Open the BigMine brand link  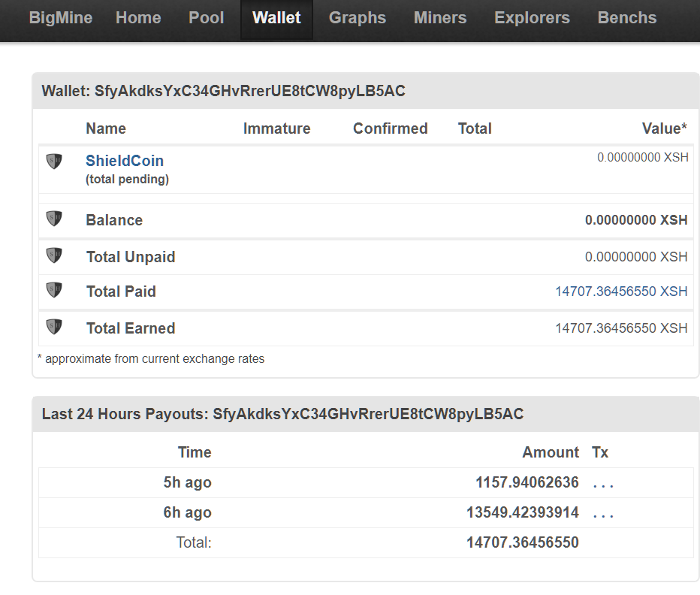coord(61,18)
